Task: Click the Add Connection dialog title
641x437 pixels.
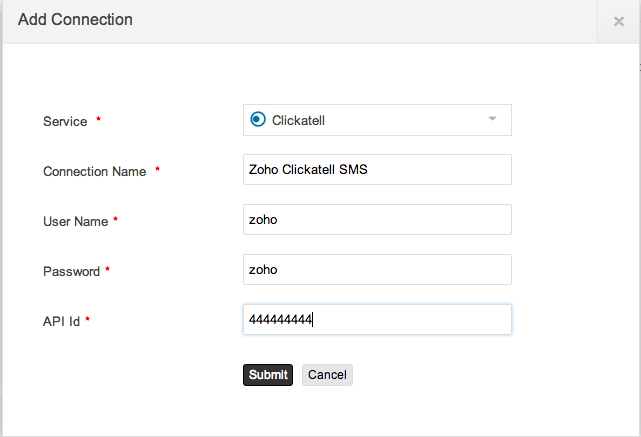Action: click(x=75, y=20)
